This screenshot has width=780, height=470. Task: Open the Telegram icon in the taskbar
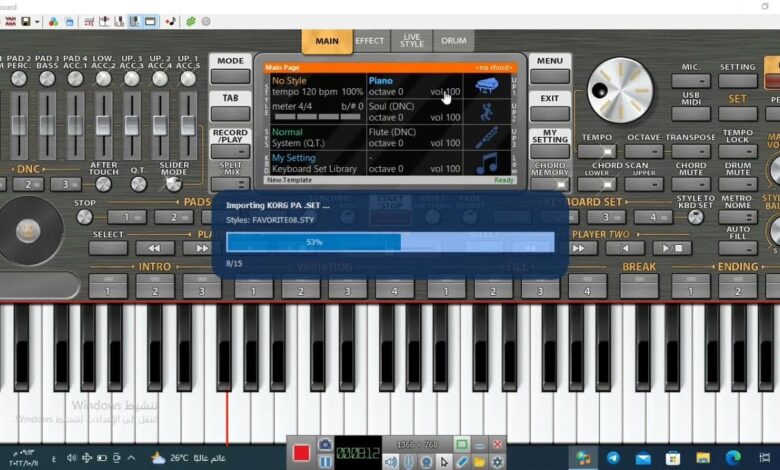(613, 457)
